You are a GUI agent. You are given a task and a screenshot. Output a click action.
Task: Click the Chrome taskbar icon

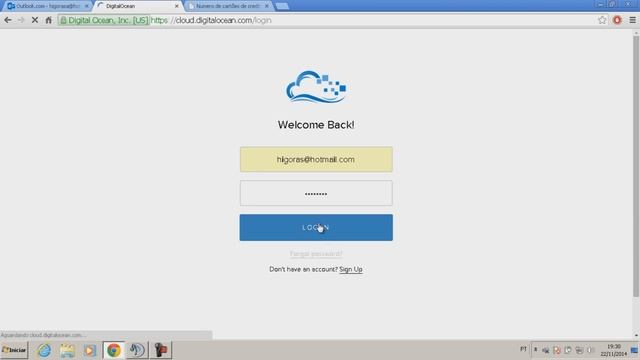pos(114,350)
